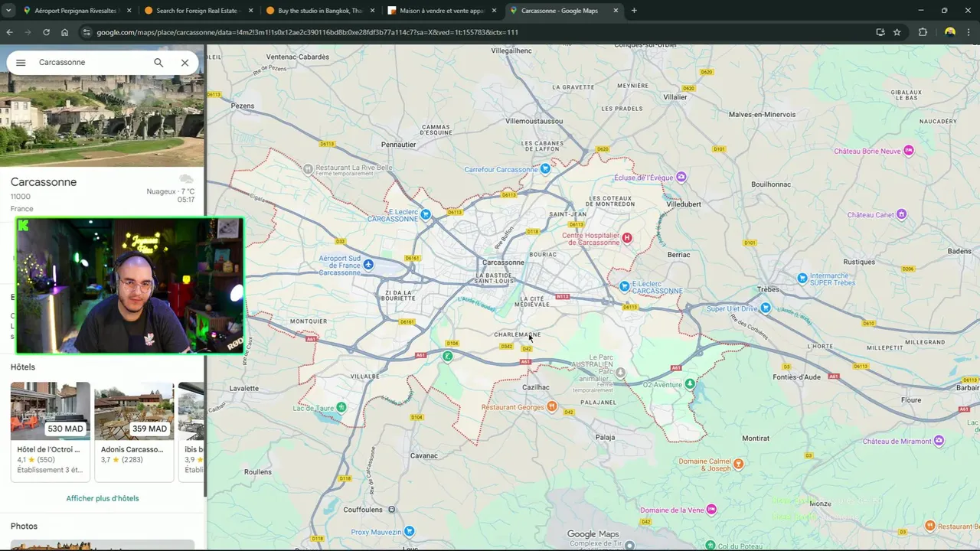Click the Photos section heading
Viewport: 980px width, 551px height.
24,527
